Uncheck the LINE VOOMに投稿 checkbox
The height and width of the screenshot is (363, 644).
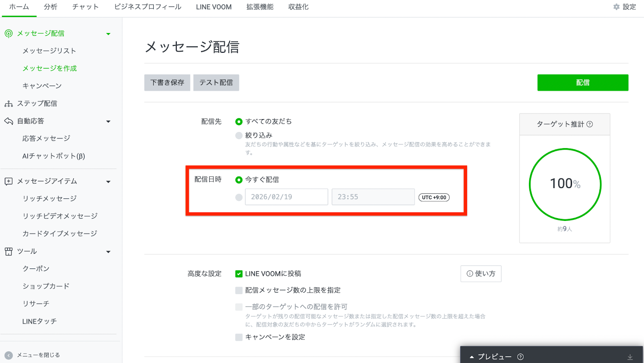coord(239,274)
